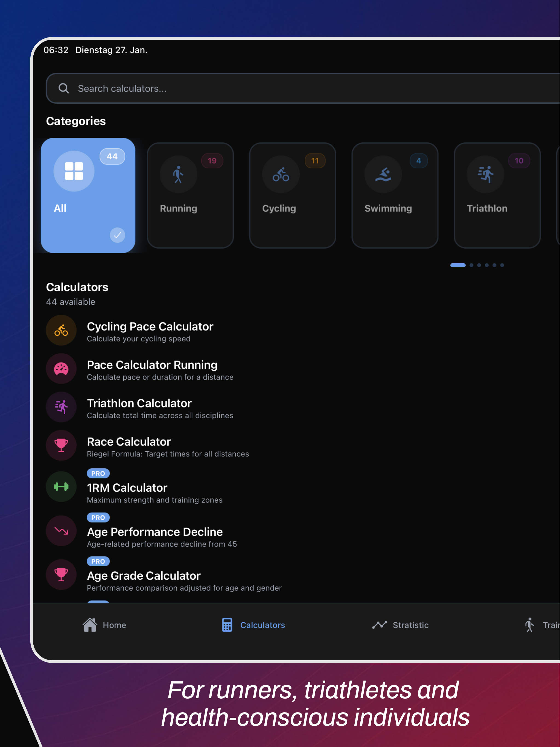Click 'Performance comparison adjusted for age' description
This screenshot has height=747, width=560.
point(184,588)
